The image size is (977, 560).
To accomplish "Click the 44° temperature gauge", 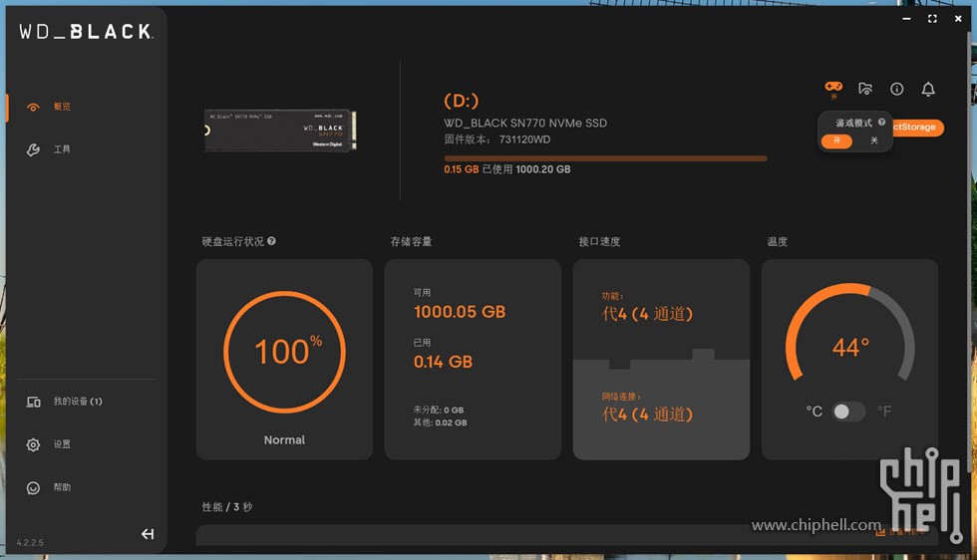I will (x=849, y=333).
